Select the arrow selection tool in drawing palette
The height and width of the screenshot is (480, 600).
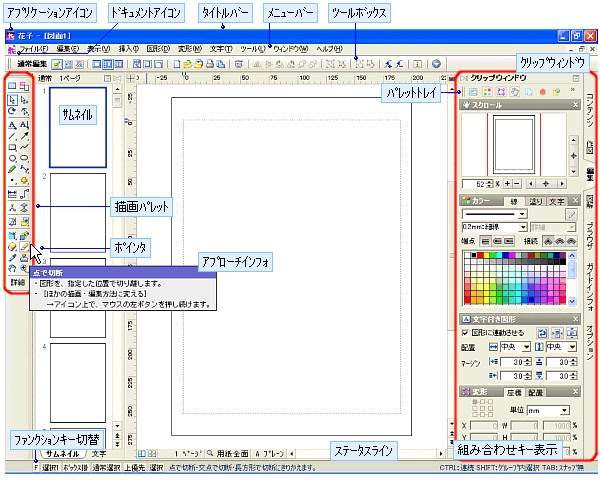pyautogui.click(x=12, y=100)
